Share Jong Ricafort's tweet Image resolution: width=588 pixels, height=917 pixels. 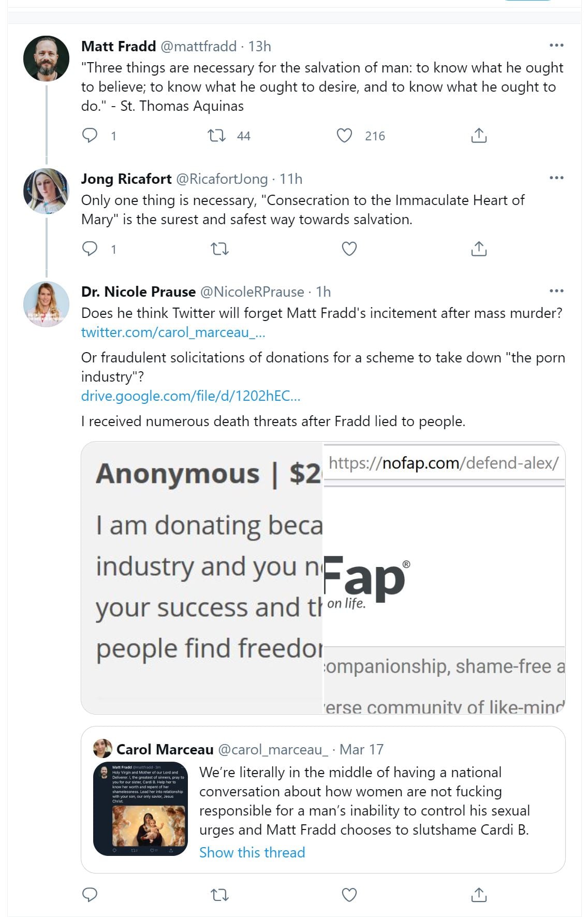pos(479,249)
